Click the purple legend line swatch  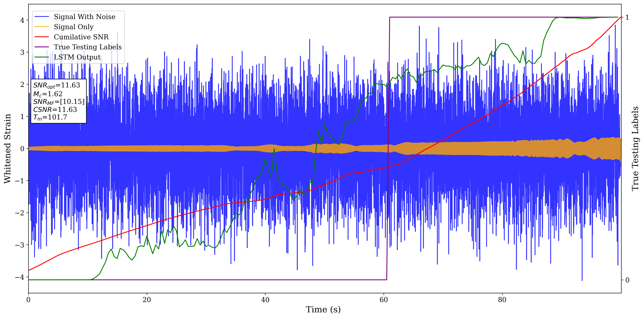click(x=42, y=47)
